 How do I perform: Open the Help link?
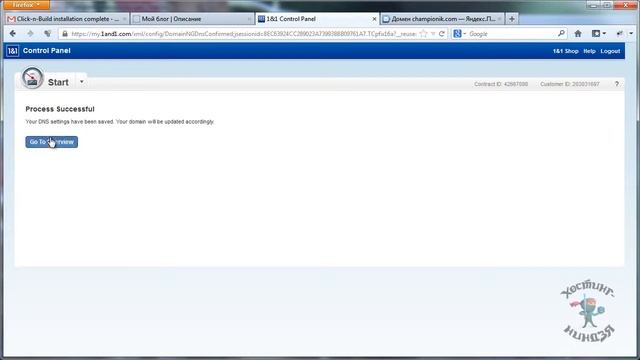point(589,51)
